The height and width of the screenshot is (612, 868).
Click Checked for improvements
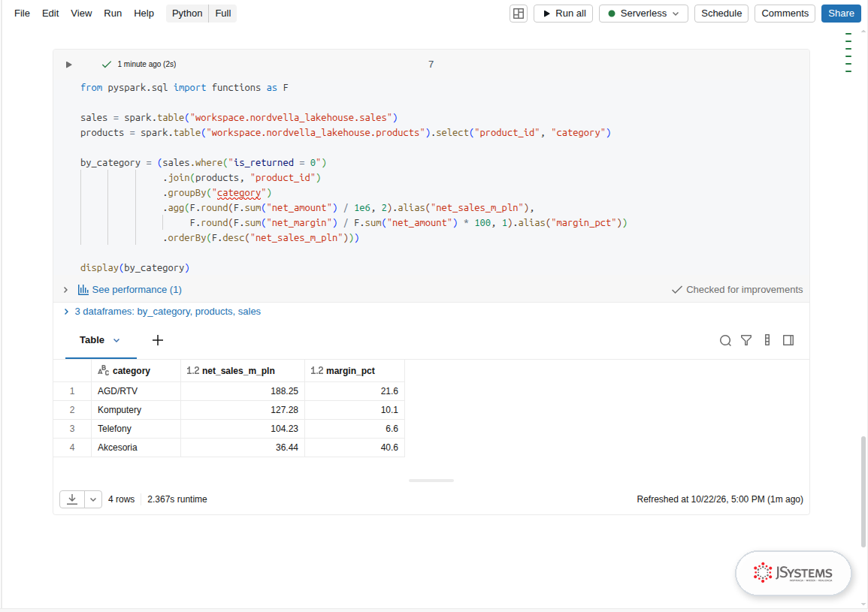[x=737, y=289]
